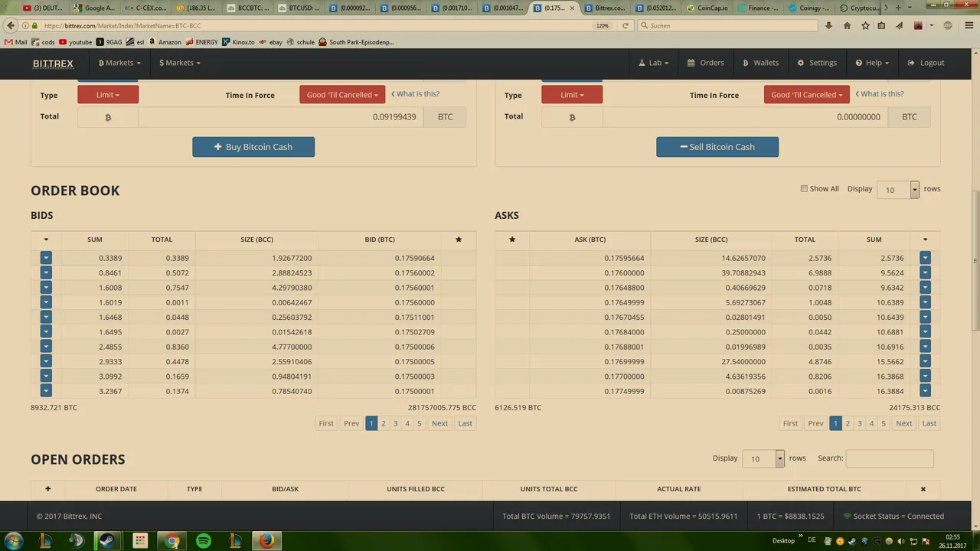Click Buy form 'What is this?' link
The width and height of the screenshot is (980, 551).
(x=416, y=93)
